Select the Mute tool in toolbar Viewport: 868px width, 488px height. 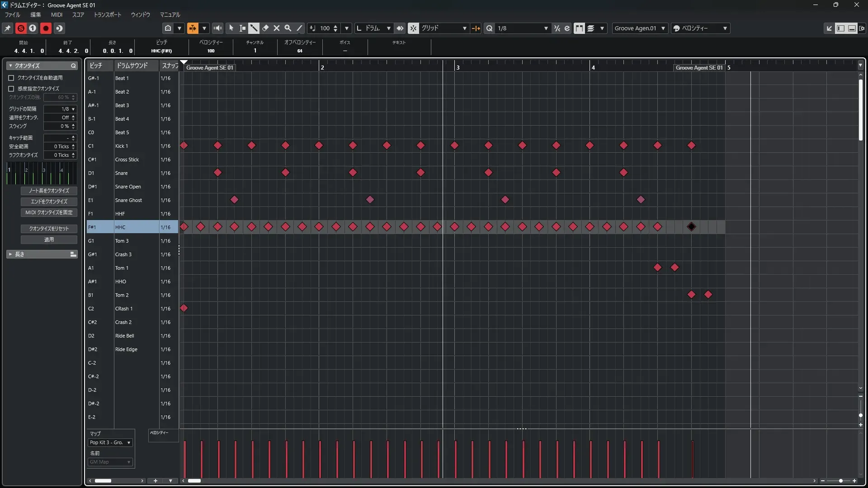[277, 28]
